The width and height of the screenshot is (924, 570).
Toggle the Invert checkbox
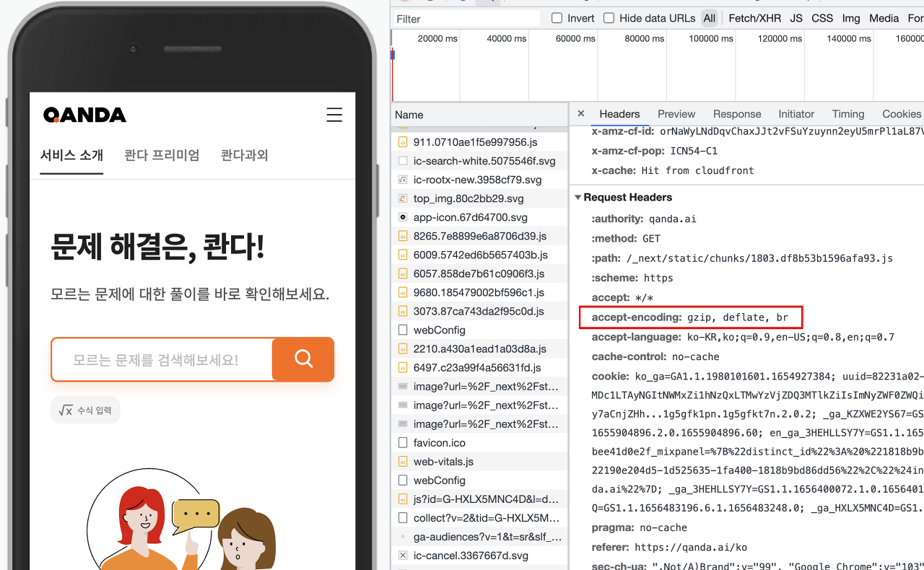coord(557,18)
